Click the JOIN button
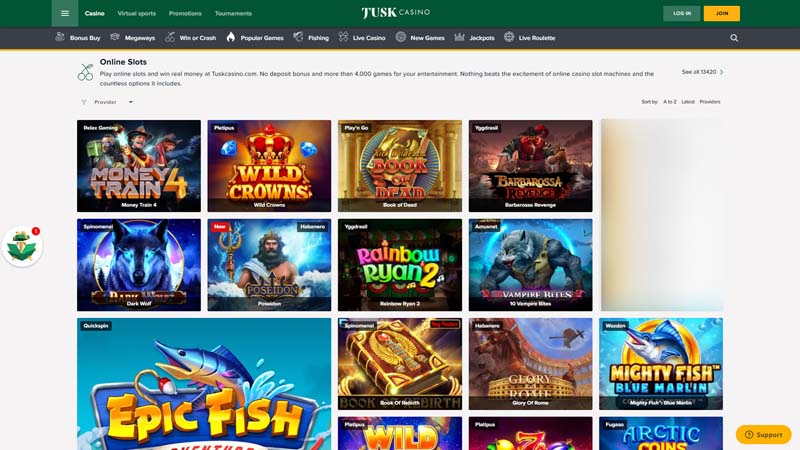This screenshot has height=450, width=800. coord(721,13)
